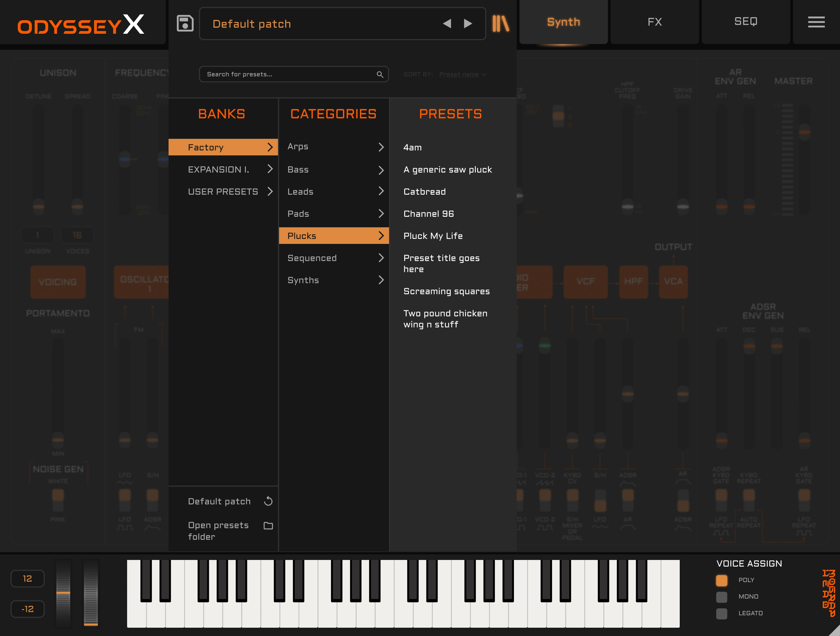840x636 pixels.
Task: Choose the Bass category
Action: click(x=334, y=170)
